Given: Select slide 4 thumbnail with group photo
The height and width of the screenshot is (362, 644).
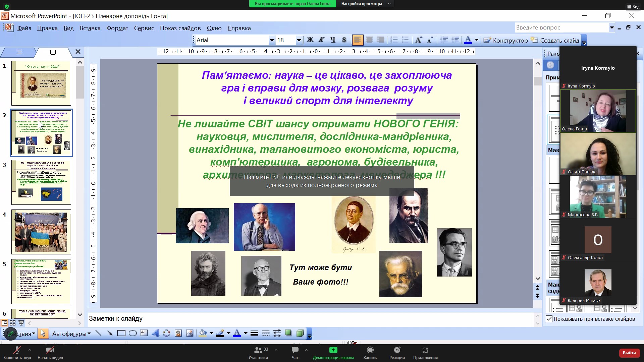Looking at the screenshot, I should [x=41, y=232].
